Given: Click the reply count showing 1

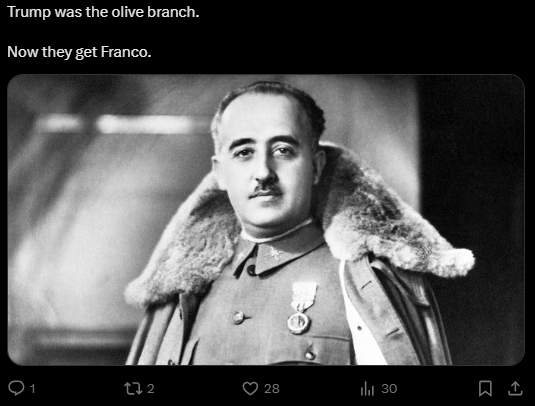Looking at the screenshot, I should point(33,389).
